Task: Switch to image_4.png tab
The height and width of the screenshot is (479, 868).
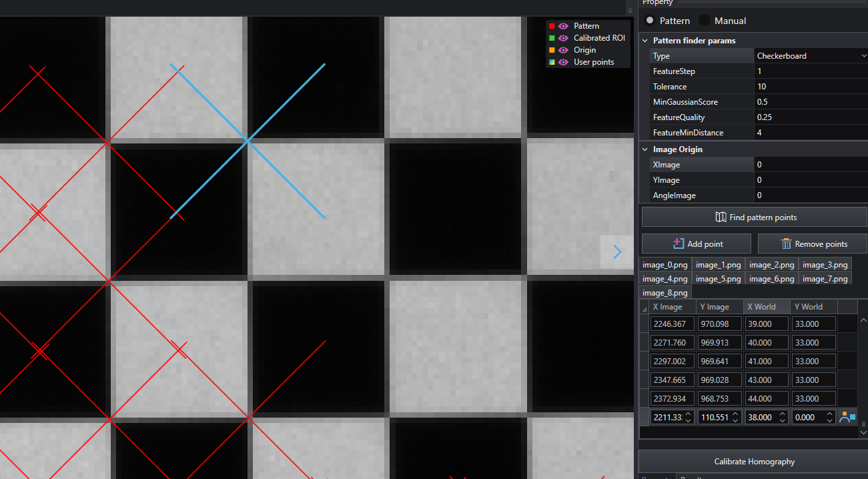Action: pyautogui.click(x=665, y=279)
